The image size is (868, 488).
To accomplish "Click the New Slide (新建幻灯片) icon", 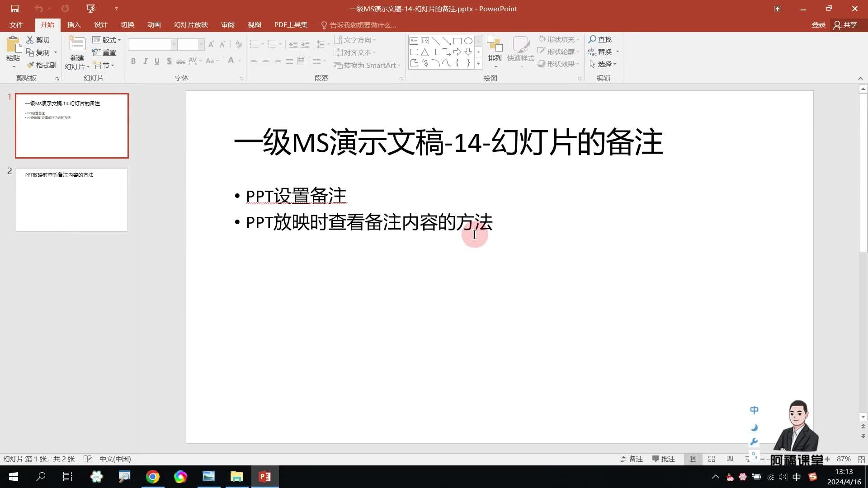I will 77,44.
